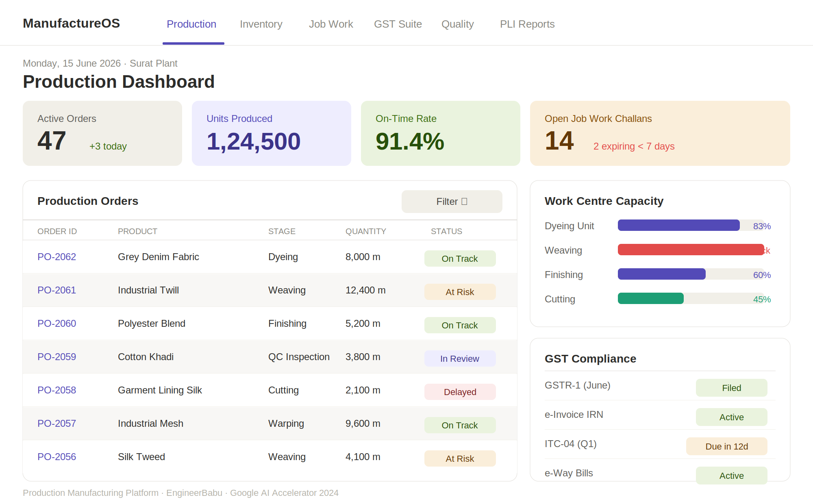This screenshot has width=813, height=504.
Task: Click the ITC-04 (Q1) label
Action: point(571,444)
